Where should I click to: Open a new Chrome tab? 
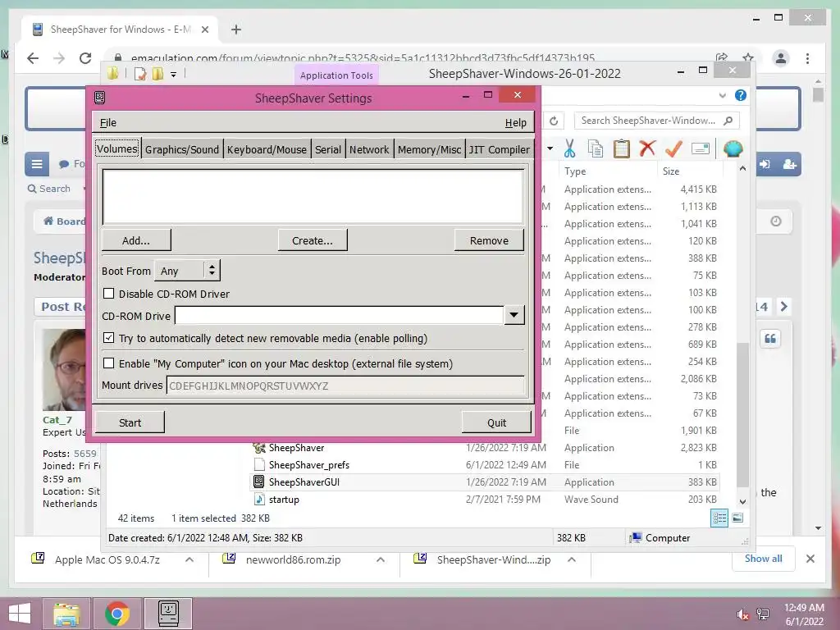(x=235, y=30)
